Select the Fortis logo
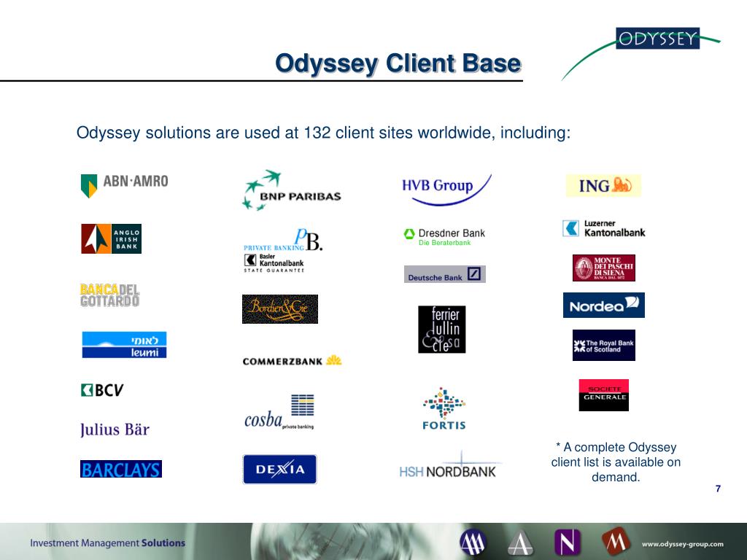The image size is (747, 560). [444, 409]
